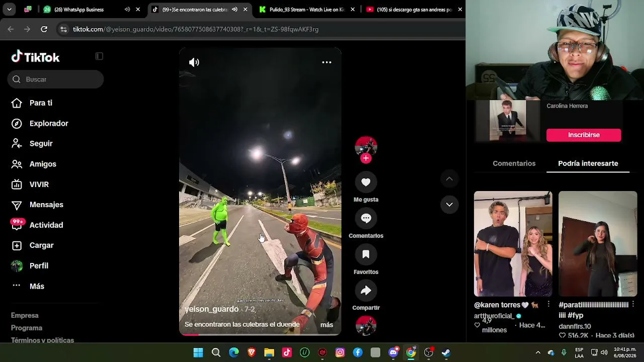Open Facebook from the taskbar
Screen dimensions: 644x362
[x=358, y=352]
